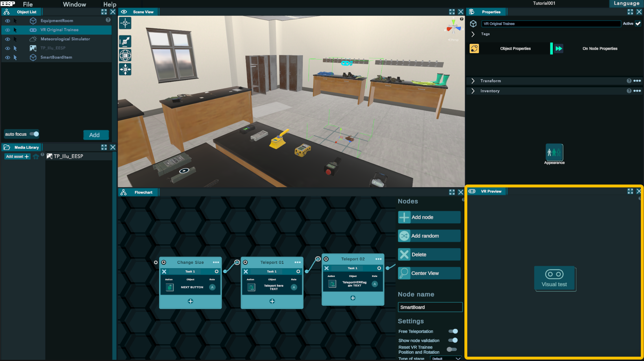Hide EquipmentRoom with its eye icon
Viewport: 644px width, 361px height.
[x=8, y=21]
